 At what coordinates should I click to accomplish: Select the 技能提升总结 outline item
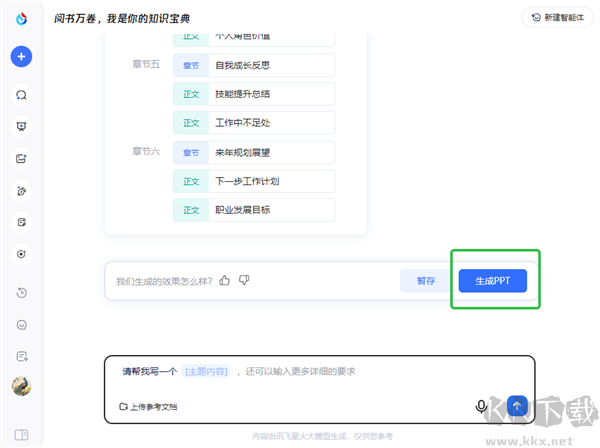(254, 94)
